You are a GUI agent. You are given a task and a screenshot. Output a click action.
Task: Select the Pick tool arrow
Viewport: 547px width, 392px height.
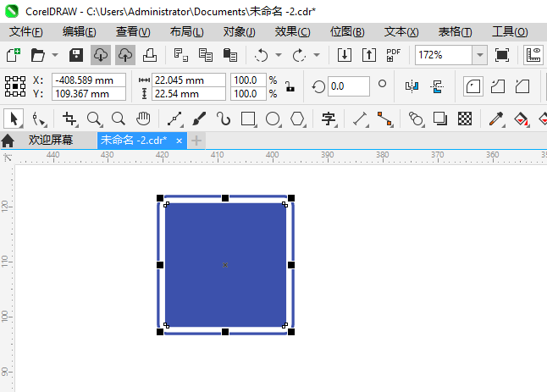click(14, 119)
